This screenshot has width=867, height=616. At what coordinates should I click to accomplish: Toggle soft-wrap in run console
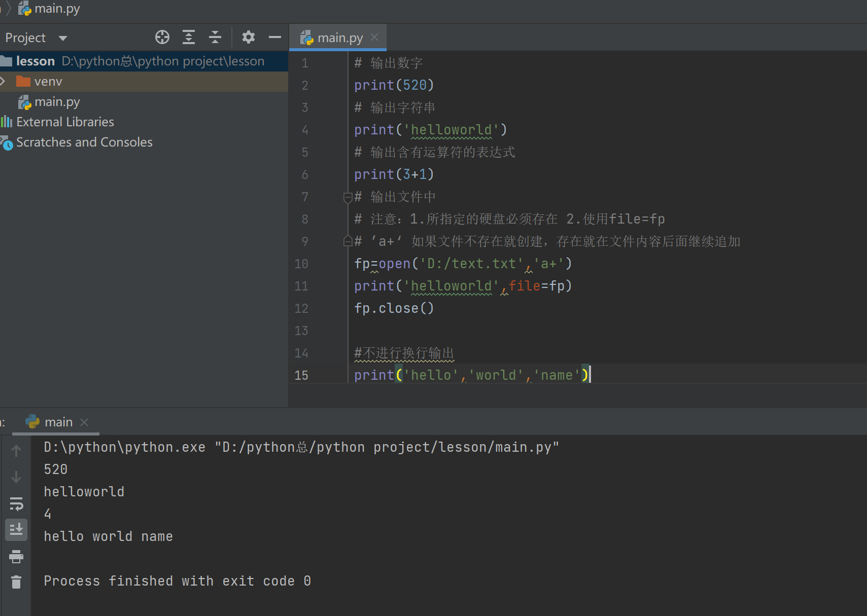point(16,503)
